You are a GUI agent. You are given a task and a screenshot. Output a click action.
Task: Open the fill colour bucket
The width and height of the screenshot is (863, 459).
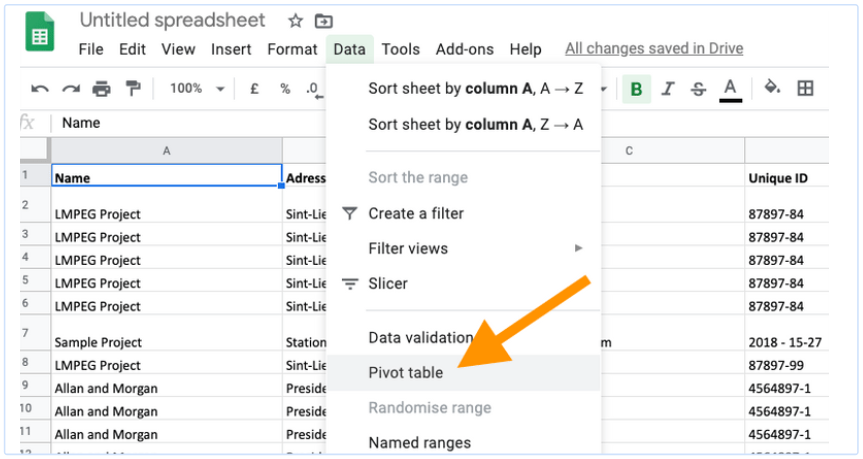pyautogui.click(x=772, y=88)
